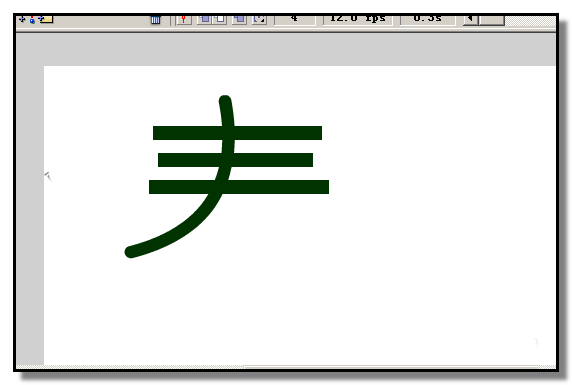
Task: Toggle Edit Multiple Frames
Action: pos(239,20)
